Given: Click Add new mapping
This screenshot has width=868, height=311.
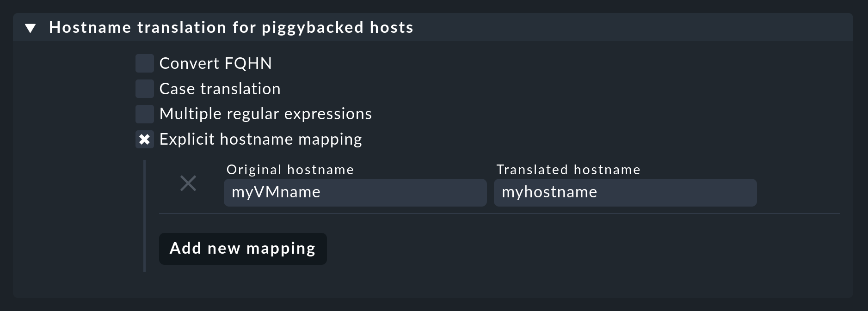Looking at the screenshot, I should click(242, 249).
